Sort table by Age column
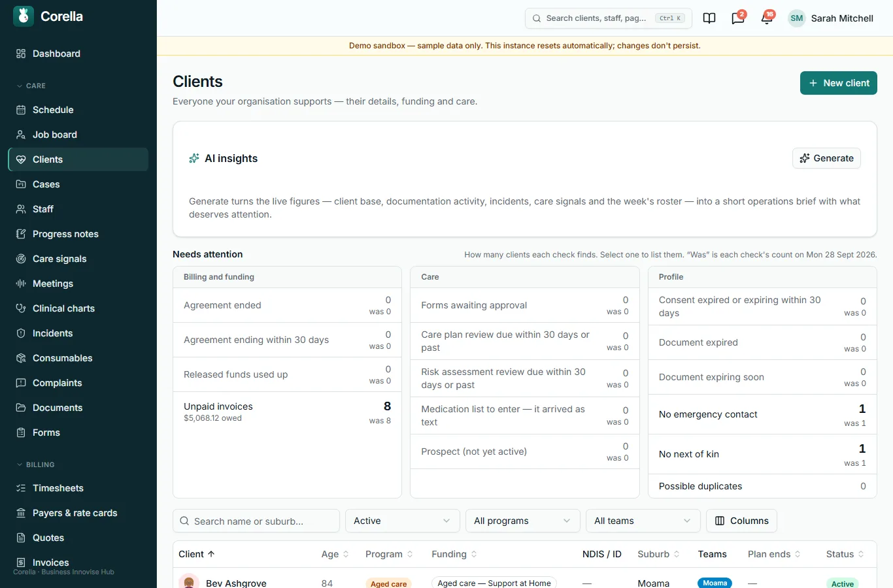893x588 pixels. click(x=335, y=554)
